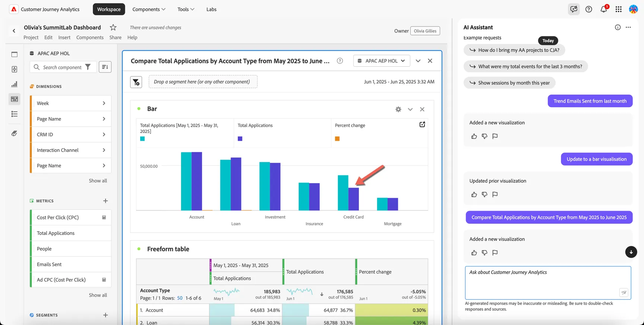The height and width of the screenshot is (325, 644).
Task: Thumbs down the 'Updated prior visualization' response
Action: coord(484,194)
